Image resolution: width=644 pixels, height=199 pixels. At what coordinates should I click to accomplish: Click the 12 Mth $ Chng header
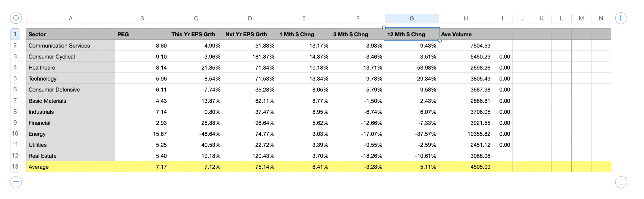tap(412, 34)
